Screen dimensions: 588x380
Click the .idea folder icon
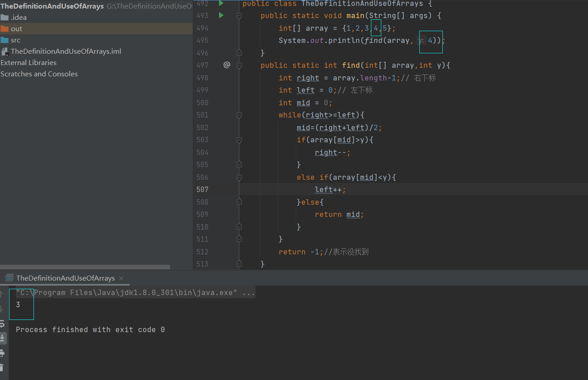tap(5, 18)
